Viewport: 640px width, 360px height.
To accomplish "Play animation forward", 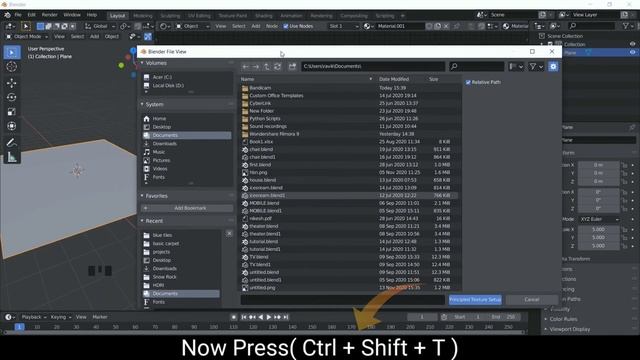I will [x=269, y=317].
